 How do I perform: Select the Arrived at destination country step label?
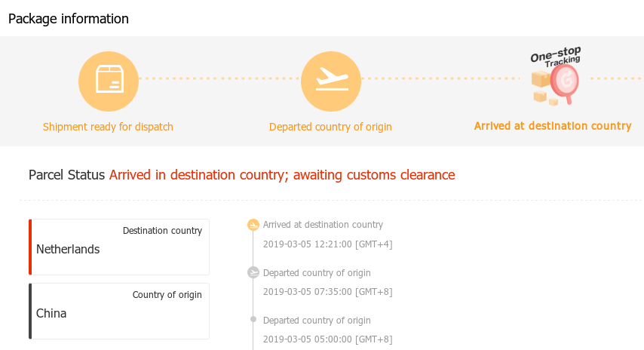pyautogui.click(x=552, y=126)
